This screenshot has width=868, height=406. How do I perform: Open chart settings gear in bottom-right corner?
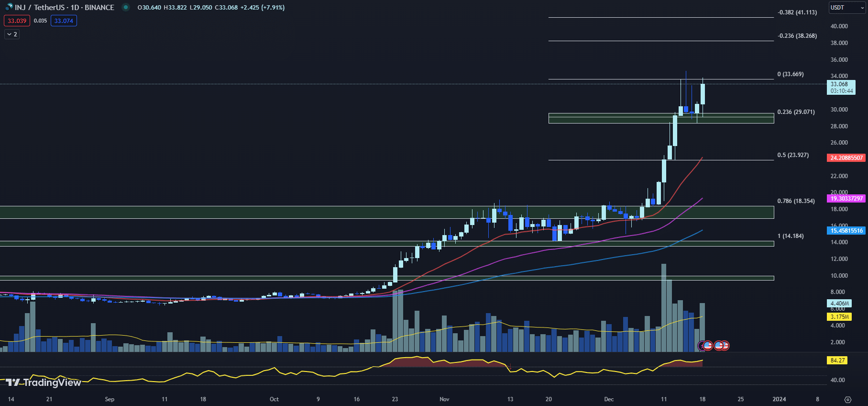click(847, 399)
